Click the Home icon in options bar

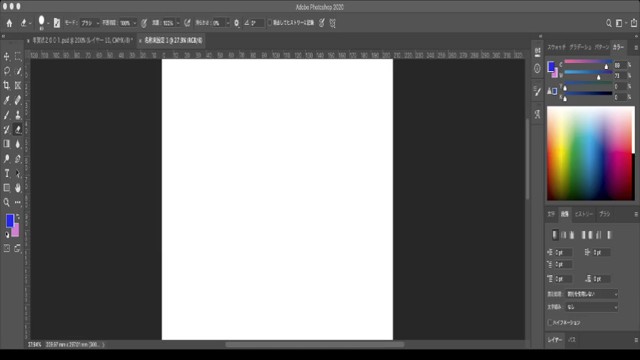(x=9, y=23)
